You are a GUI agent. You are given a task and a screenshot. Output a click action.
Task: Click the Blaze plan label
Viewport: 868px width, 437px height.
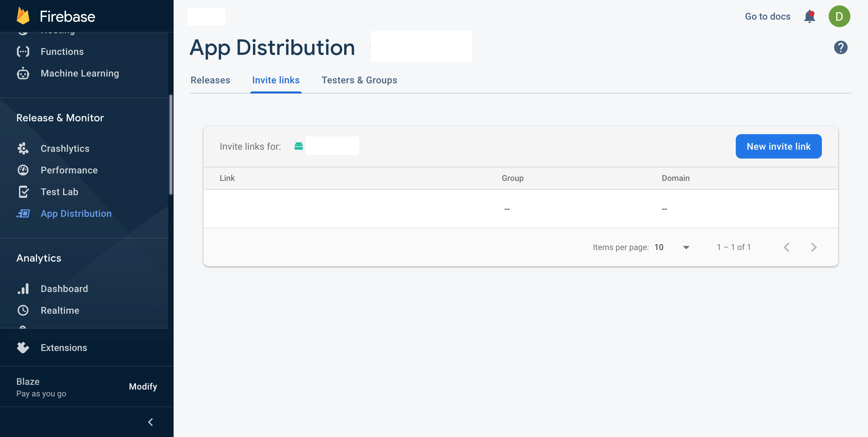pos(28,381)
